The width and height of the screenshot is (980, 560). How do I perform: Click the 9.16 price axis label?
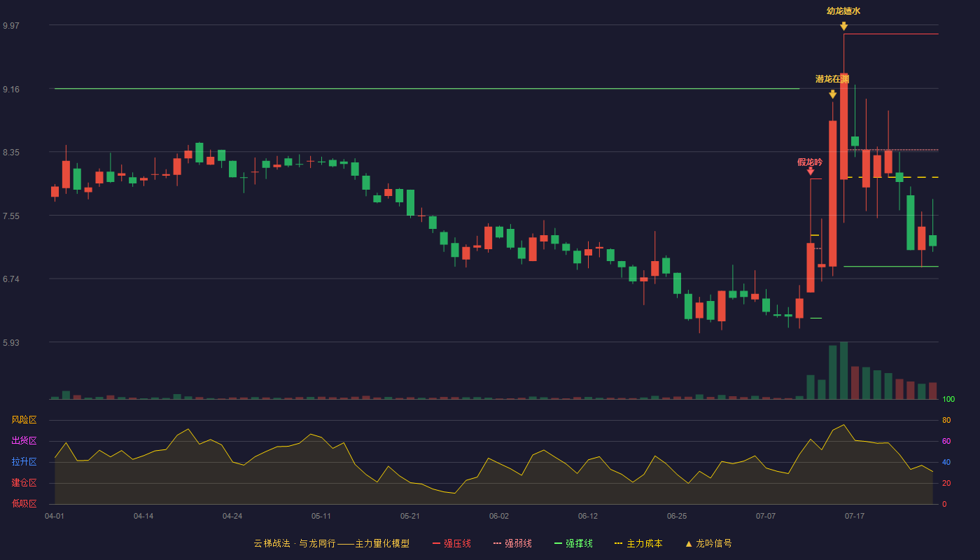11,89
